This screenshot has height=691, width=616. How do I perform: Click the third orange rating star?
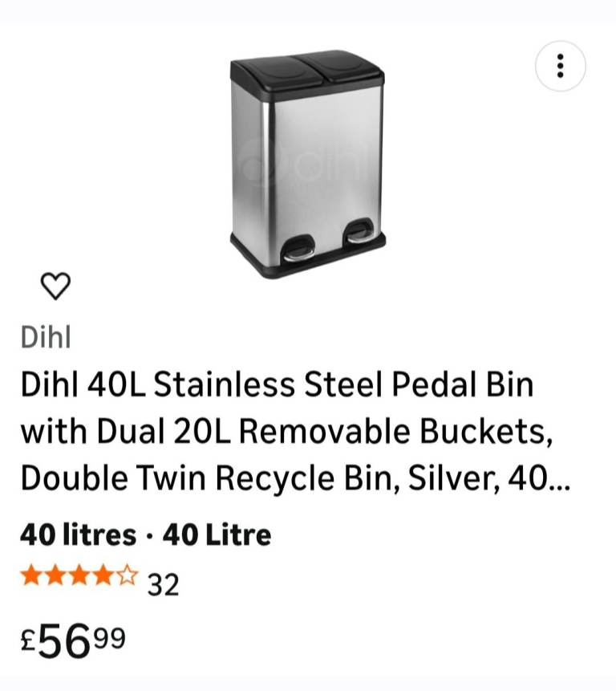[x=79, y=575]
